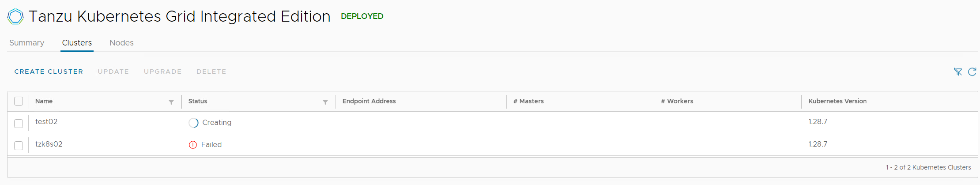Click the Failed error icon for tzk8s02
Image resolution: width=980 pixels, height=185 pixels.
point(193,145)
